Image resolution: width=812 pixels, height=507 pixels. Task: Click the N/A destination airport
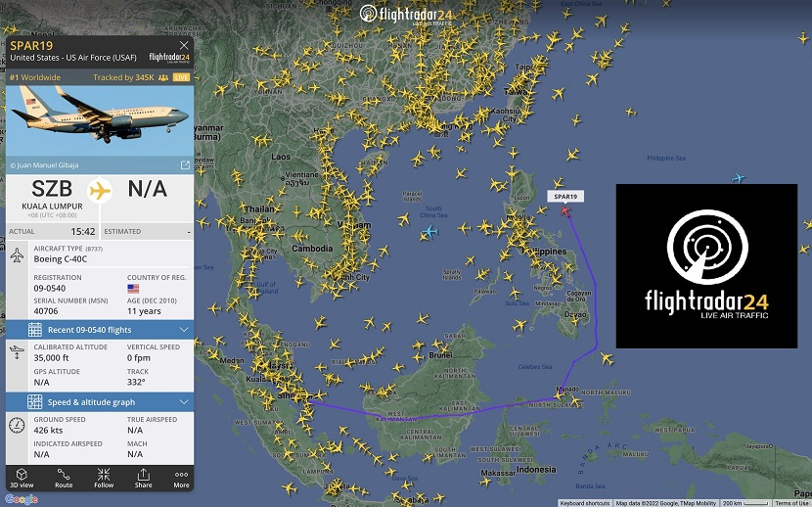point(148,189)
